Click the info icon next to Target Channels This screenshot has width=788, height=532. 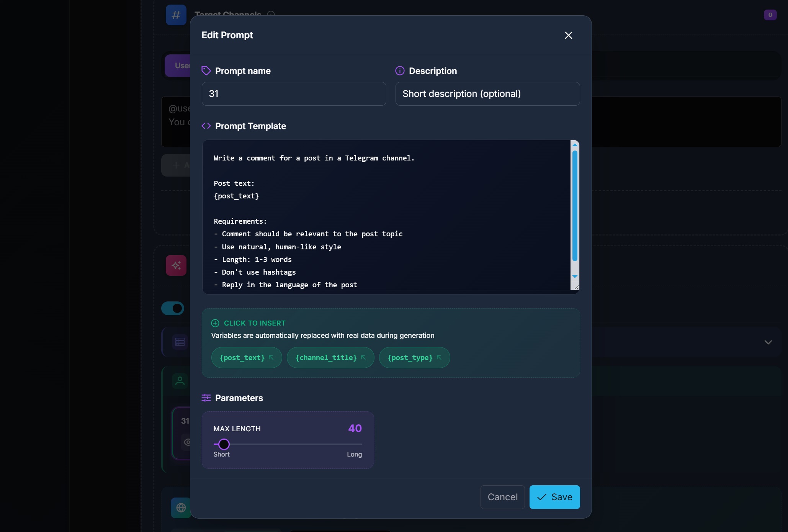[x=271, y=14]
